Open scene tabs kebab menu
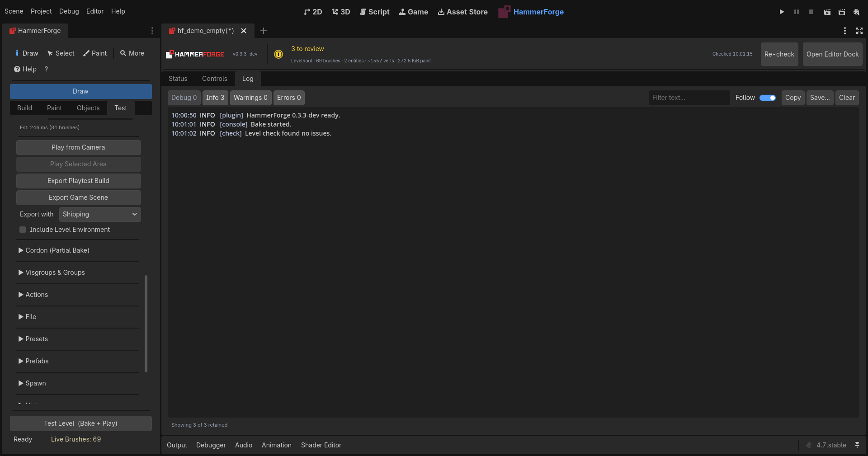This screenshot has height=456, width=868. 844,31
